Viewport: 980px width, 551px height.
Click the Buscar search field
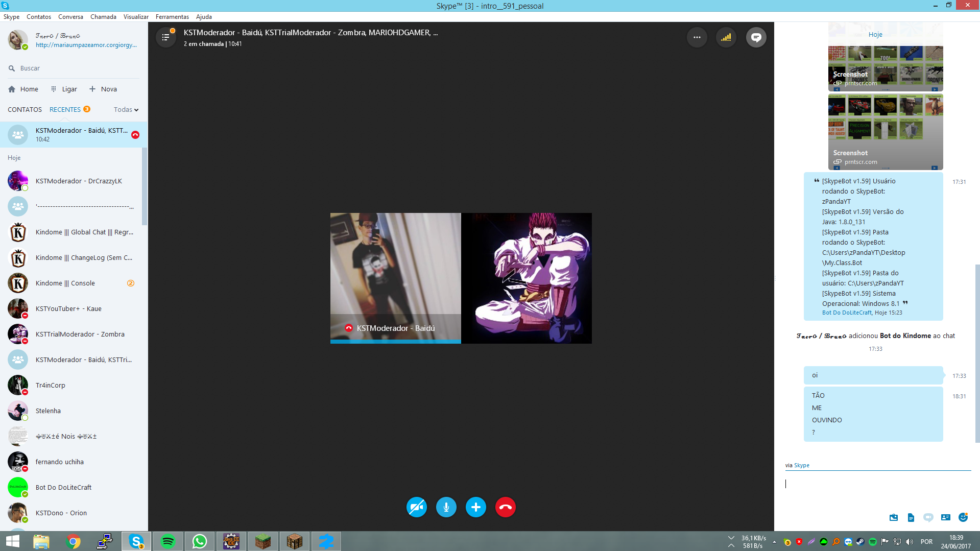click(74, 68)
